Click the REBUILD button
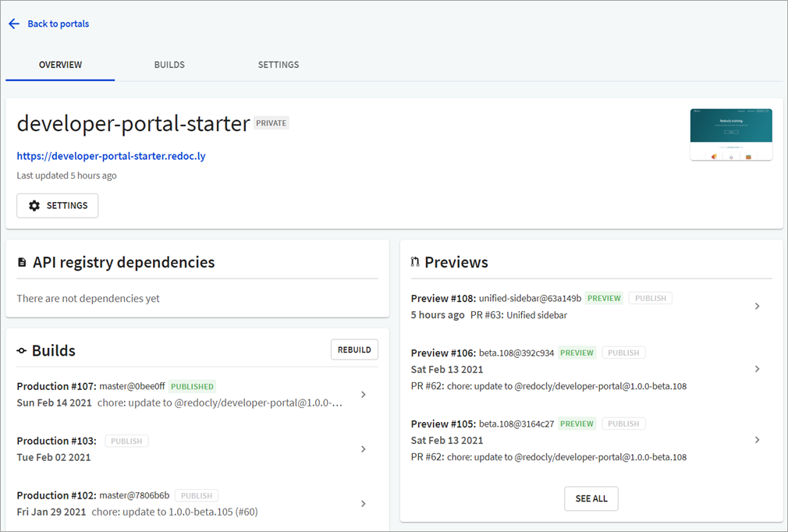The image size is (788, 532). click(354, 349)
